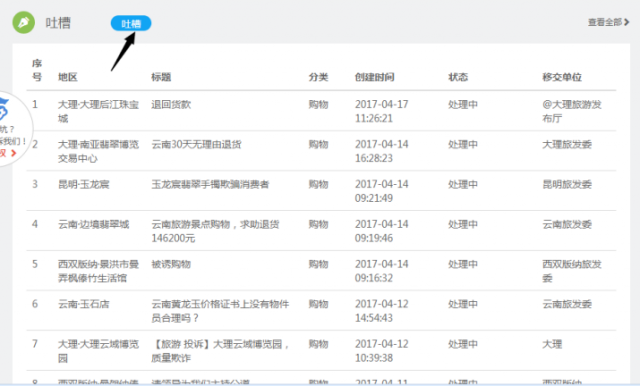This screenshot has width=640, height=386.
Task: Click the 创建时间 column header
Action: (374, 77)
